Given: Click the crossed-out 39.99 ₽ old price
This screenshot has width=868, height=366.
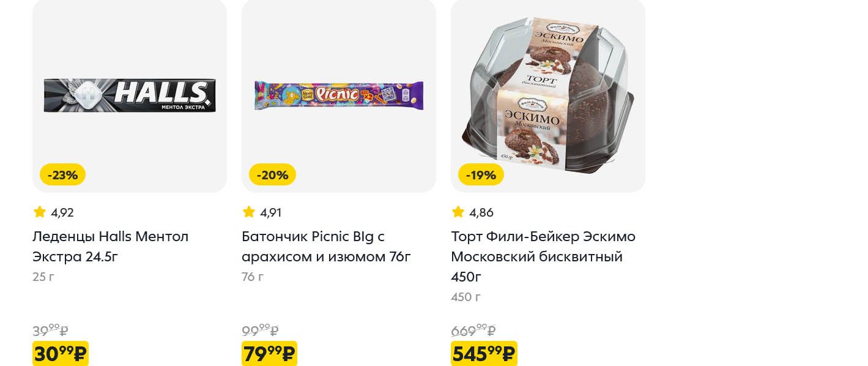Looking at the screenshot, I should point(50,331).
